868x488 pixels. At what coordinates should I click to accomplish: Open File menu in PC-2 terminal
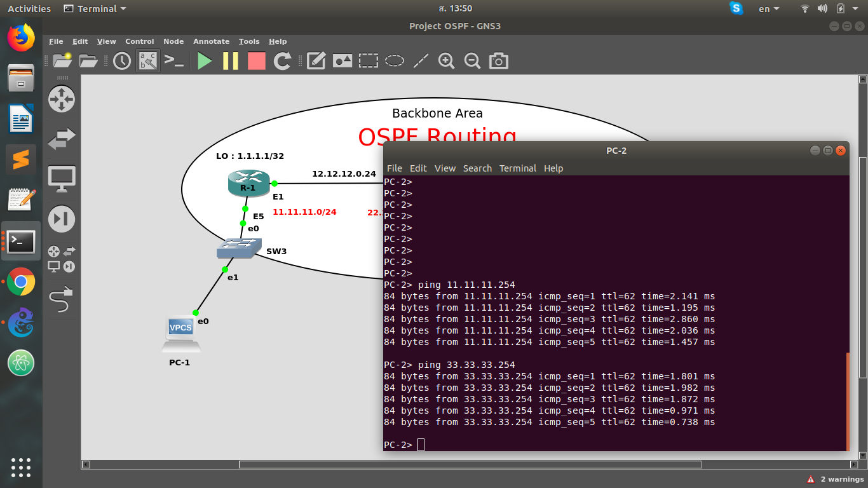click(395, 168)
